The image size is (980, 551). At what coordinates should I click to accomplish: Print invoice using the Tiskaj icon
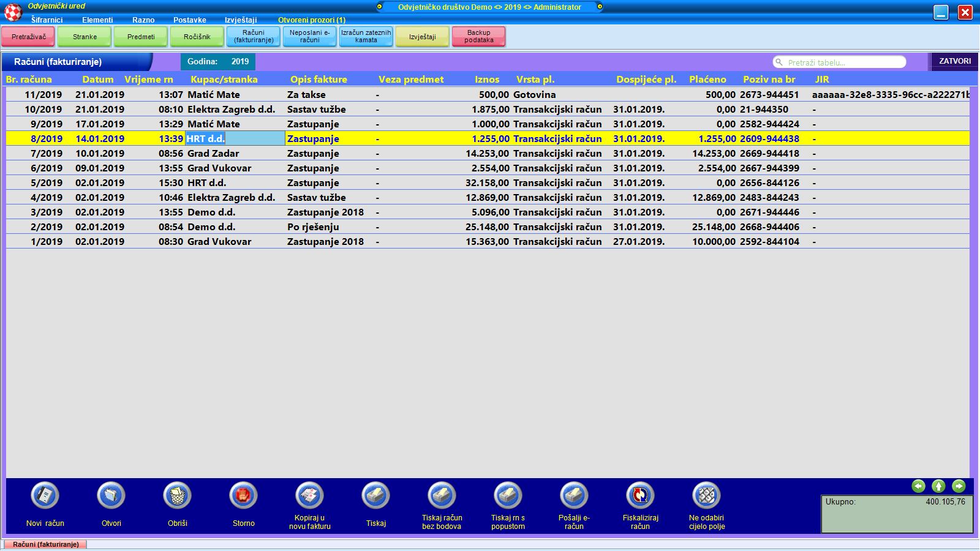click(x=375, y=496)
